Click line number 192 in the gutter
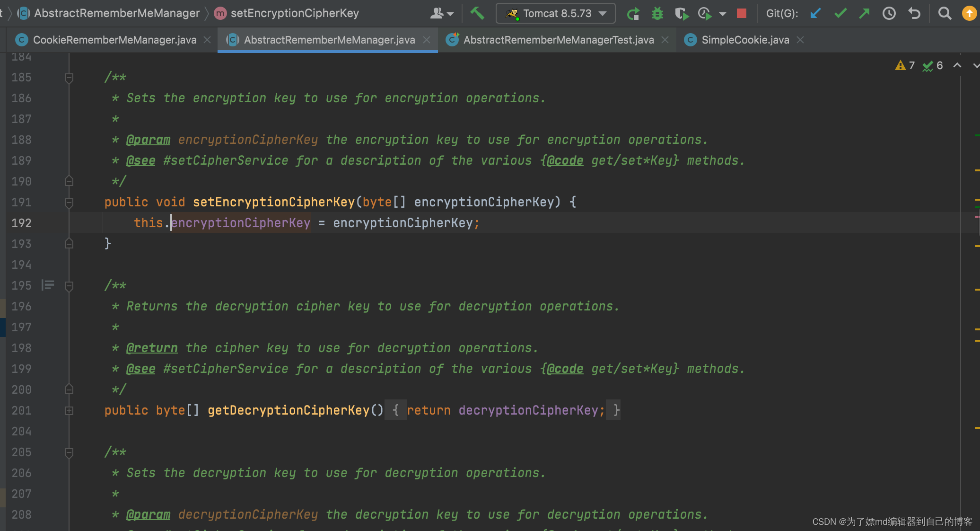Viewport: 980px width, 531px height. [21, 223]
